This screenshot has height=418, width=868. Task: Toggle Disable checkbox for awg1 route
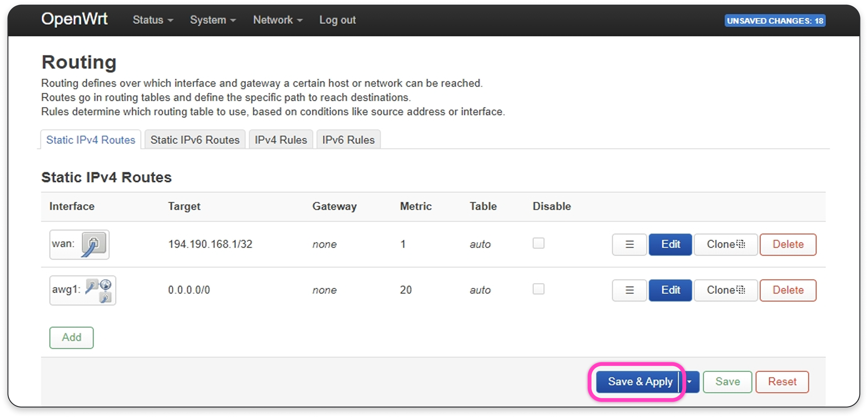[538, 289]
